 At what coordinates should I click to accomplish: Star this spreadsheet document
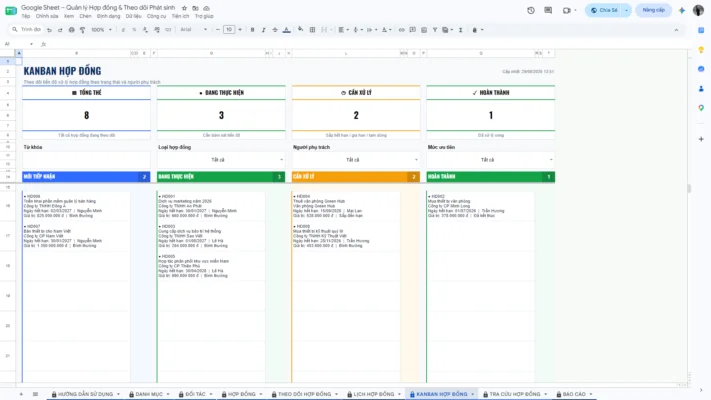point(184,8)
